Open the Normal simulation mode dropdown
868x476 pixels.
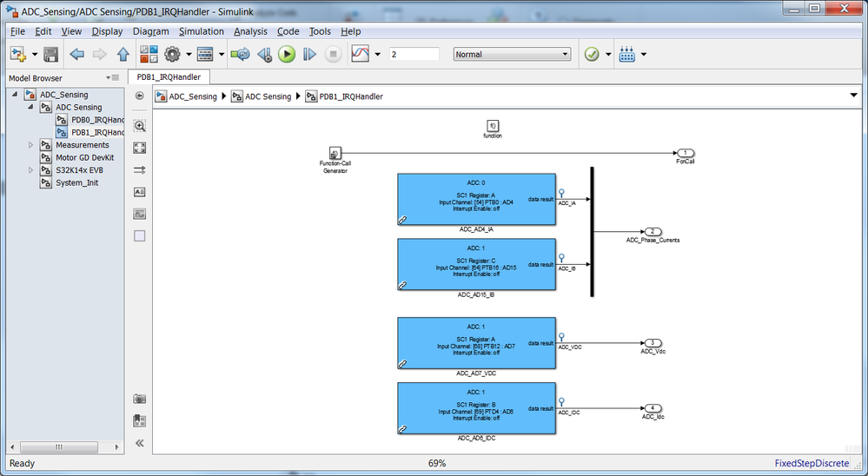[x=512, y=54]
